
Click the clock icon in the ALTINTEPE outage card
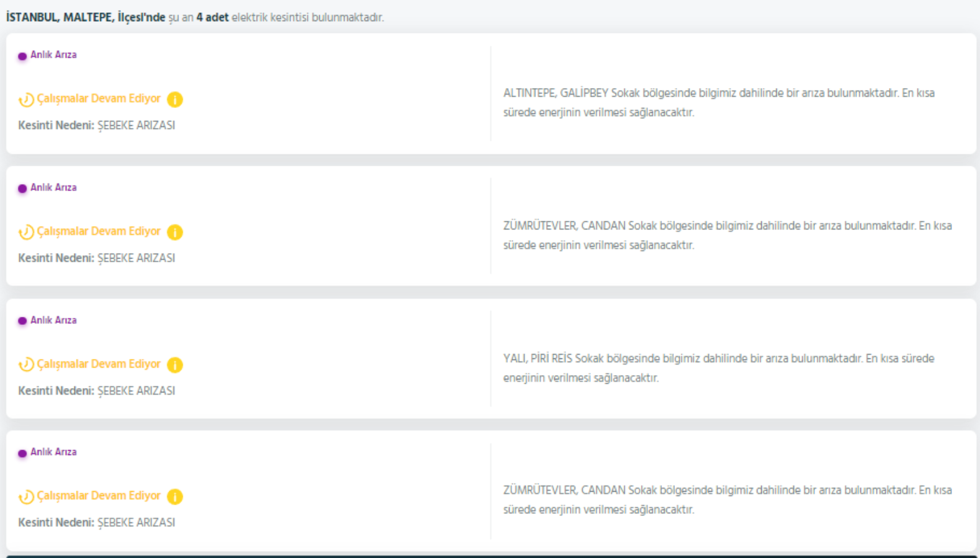click(26, 99)
